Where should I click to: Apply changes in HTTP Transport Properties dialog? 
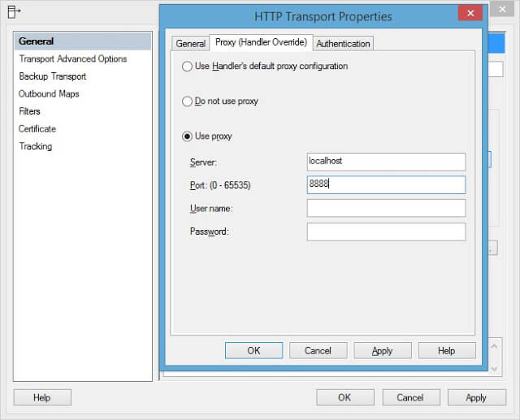(x=383, y=351)
